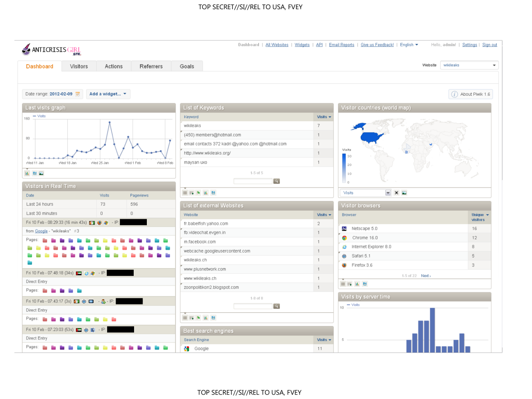Open fullscreen icon under the world map
This screenshot has width=532, height=399.
pos(396,193)
